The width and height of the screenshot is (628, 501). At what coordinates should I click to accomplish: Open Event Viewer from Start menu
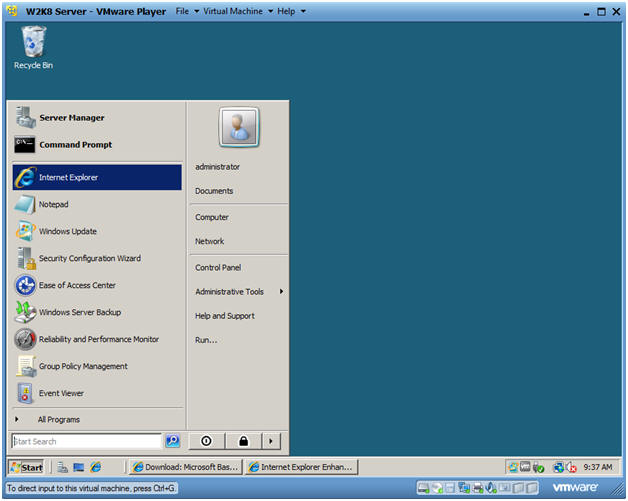click(97, 393)
